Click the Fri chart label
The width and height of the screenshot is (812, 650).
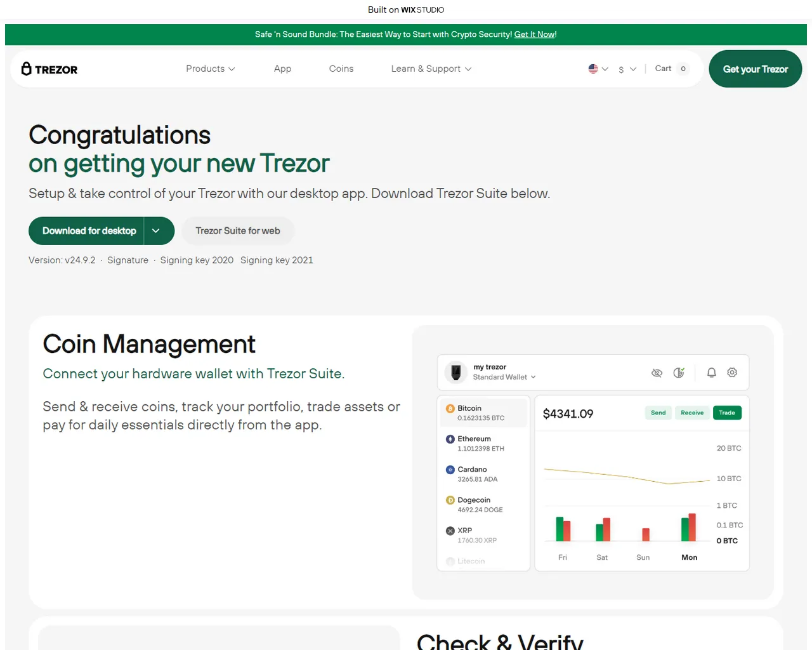click(x=563, y=557)
